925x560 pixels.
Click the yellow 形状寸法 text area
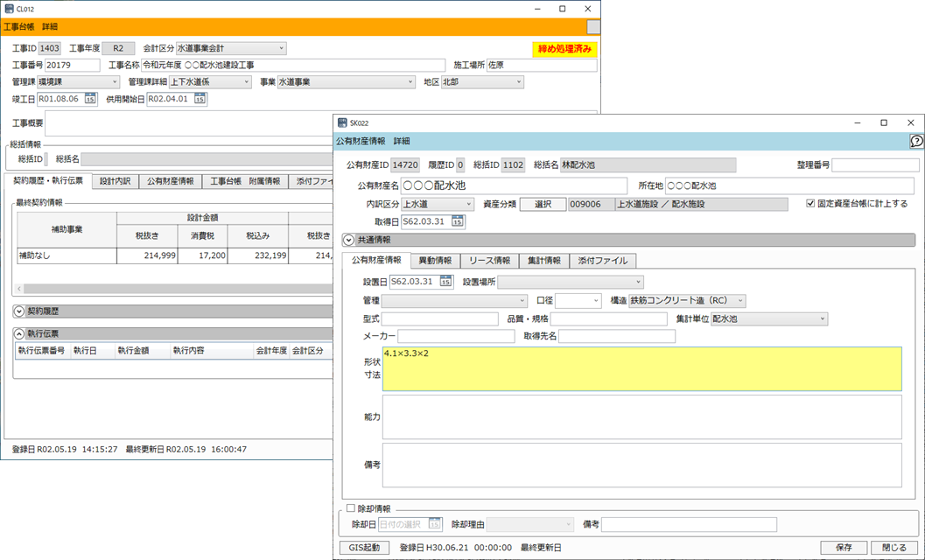[x=641, y=368]
